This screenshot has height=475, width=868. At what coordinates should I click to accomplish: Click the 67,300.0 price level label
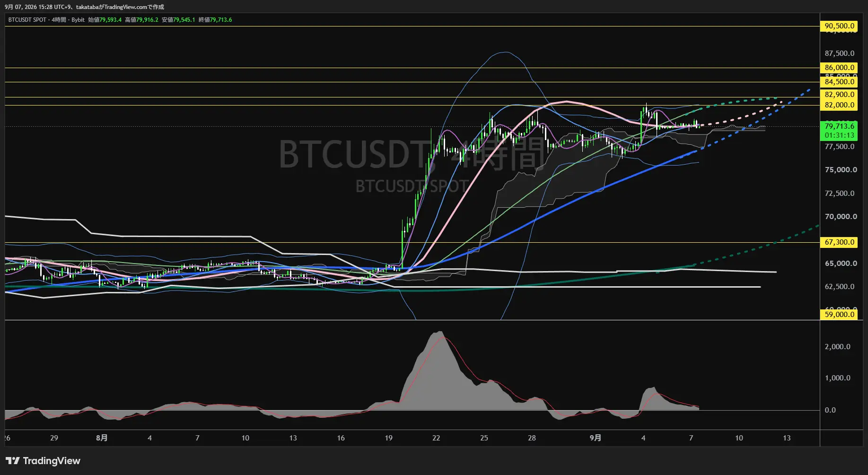pyautogui.click(x=839, y=242)
